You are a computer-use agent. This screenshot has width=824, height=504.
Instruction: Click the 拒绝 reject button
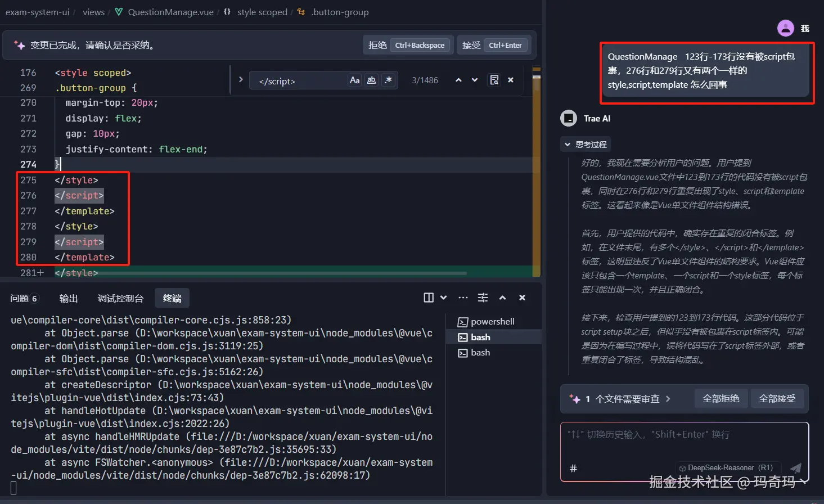[408, 45]
